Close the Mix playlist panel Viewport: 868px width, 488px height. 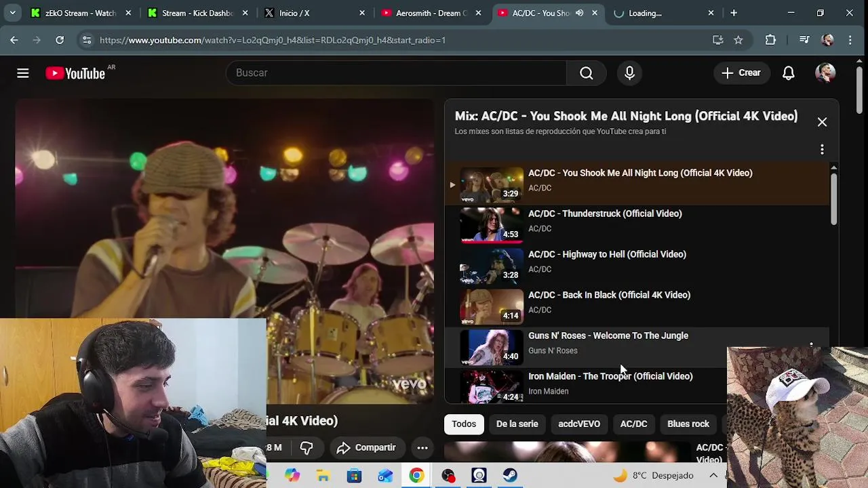(822, 122)
